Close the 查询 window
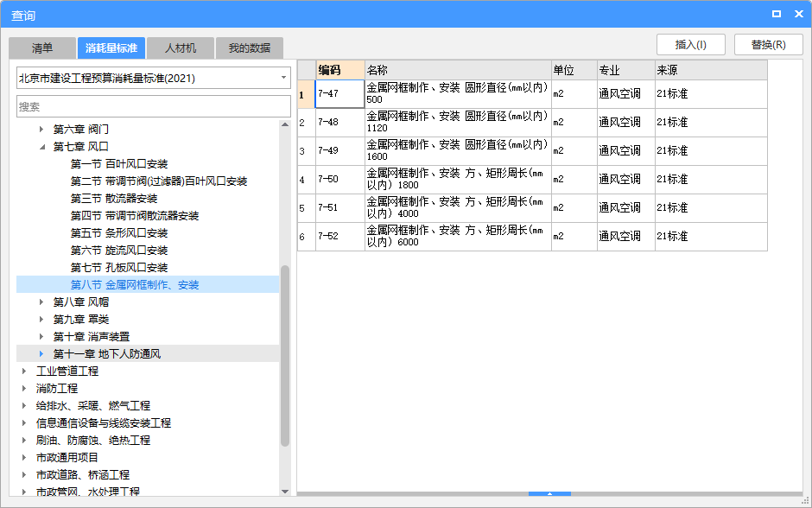 pyautogui.click(x=798, y=14)
